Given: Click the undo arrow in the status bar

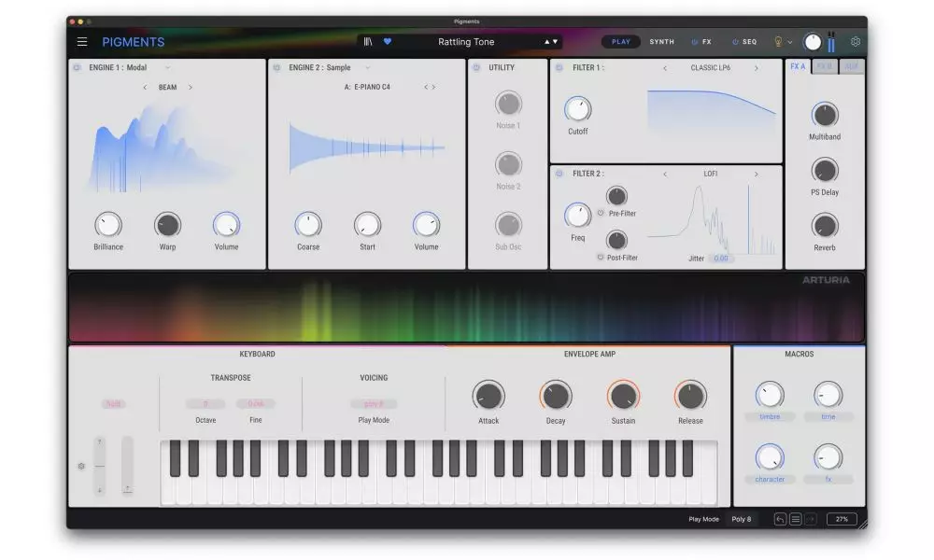Looking at the screenshot, I should tap(780, 519).
